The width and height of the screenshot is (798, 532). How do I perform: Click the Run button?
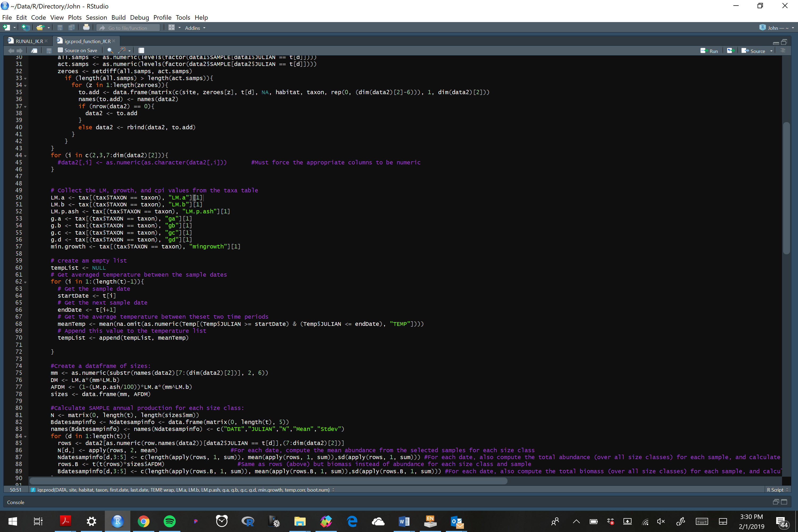point(710,51)
